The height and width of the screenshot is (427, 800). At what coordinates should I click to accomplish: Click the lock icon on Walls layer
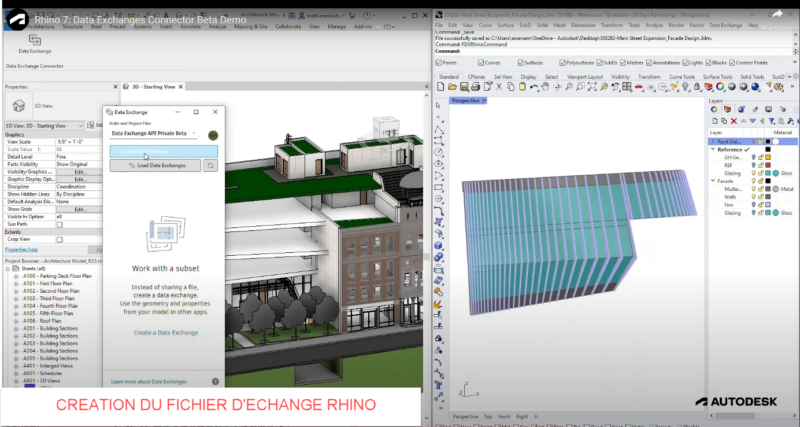[762, 195]
